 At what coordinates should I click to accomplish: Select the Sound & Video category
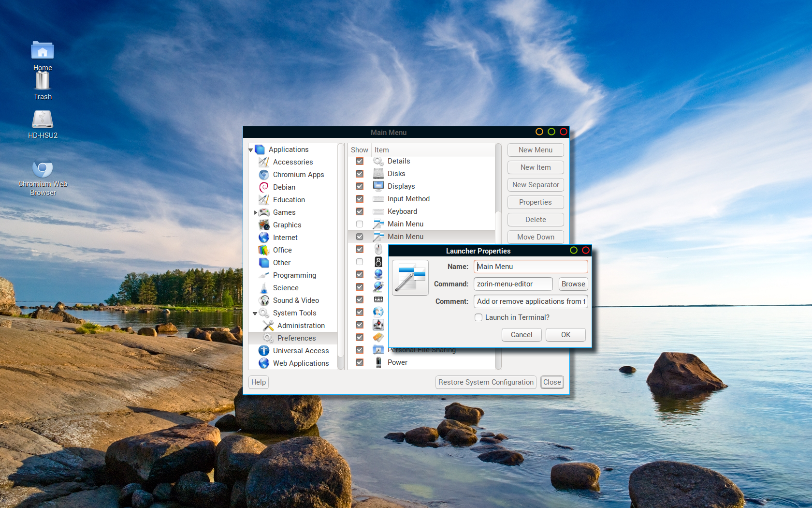pos(296,300)
